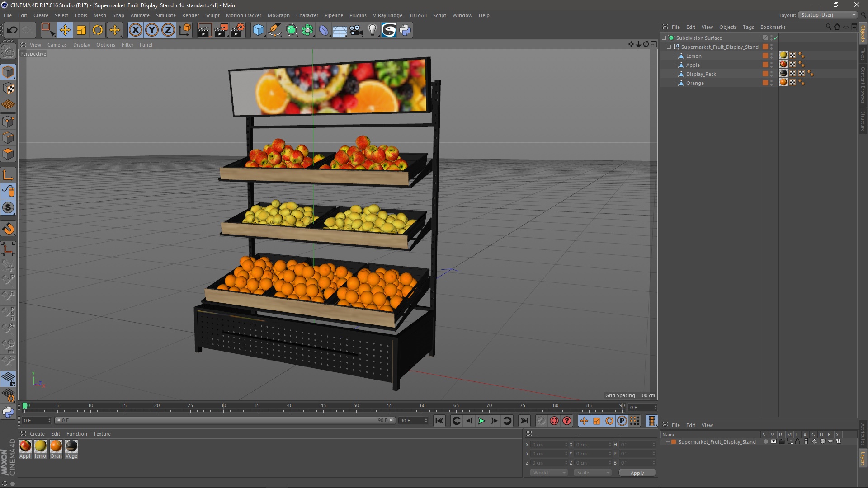This screenshot has height=488, width=868.
Task: Open the Deformer objects icon
Action: click(324, 30)
